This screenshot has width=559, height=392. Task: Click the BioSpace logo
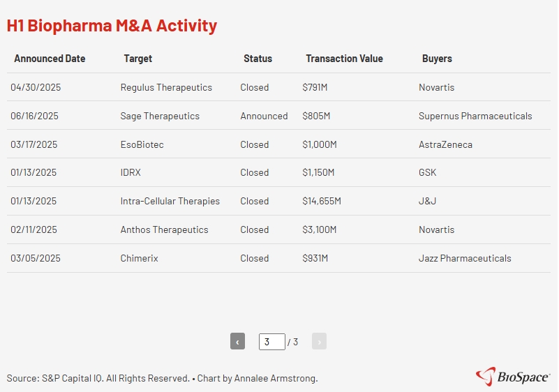(512, 377)
